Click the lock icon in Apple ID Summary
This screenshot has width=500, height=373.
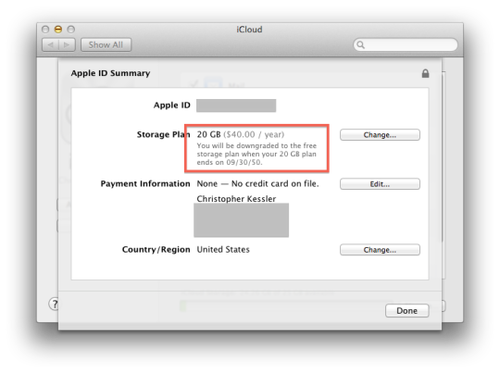425,73
